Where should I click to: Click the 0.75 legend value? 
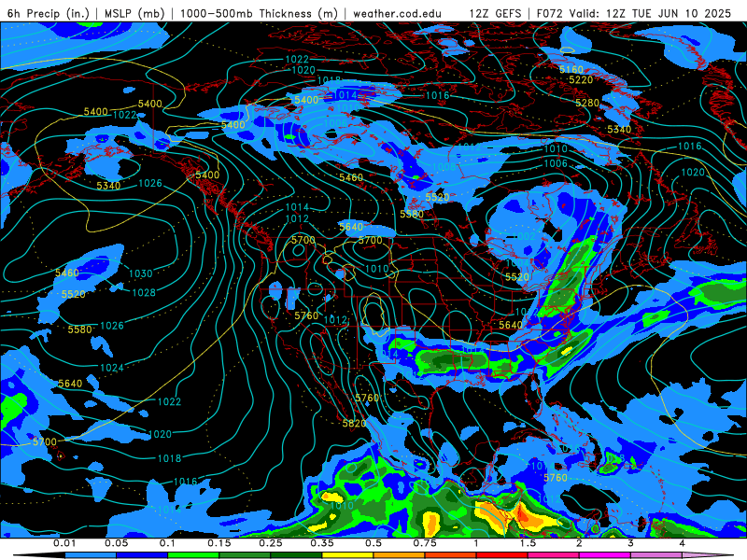point(425,543)
